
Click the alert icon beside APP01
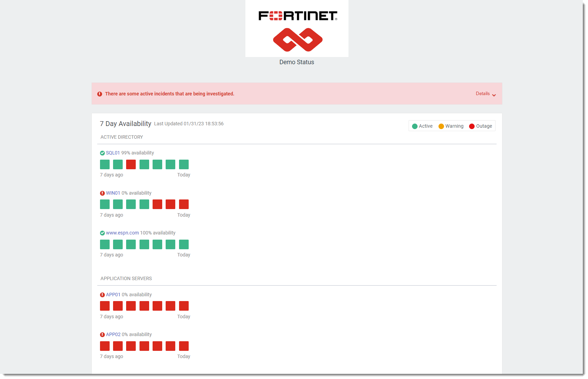click(x=102, y=295)
